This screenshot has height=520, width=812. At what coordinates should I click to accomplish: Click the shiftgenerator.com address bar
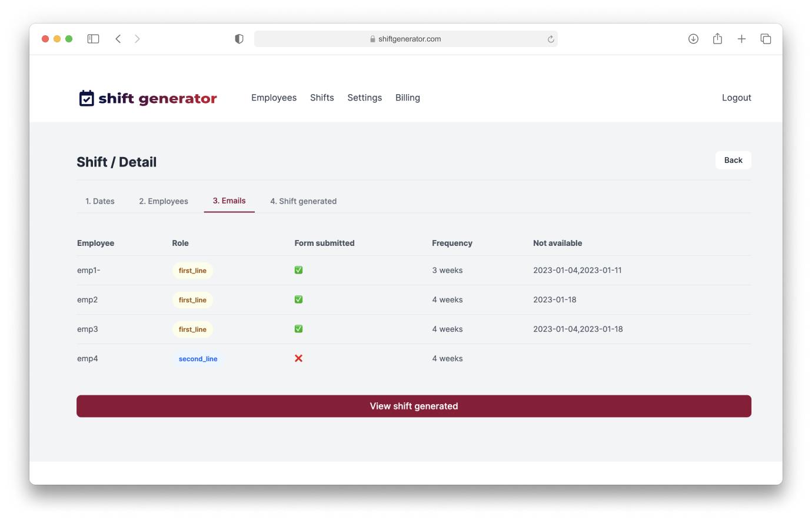[x=406, y=39]
